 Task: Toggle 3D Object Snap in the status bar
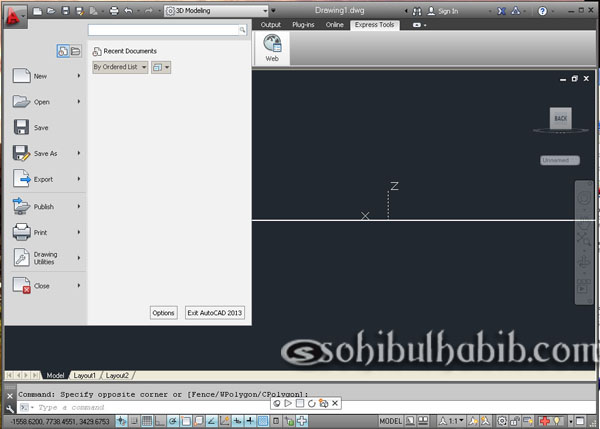(x=199, y=421)
